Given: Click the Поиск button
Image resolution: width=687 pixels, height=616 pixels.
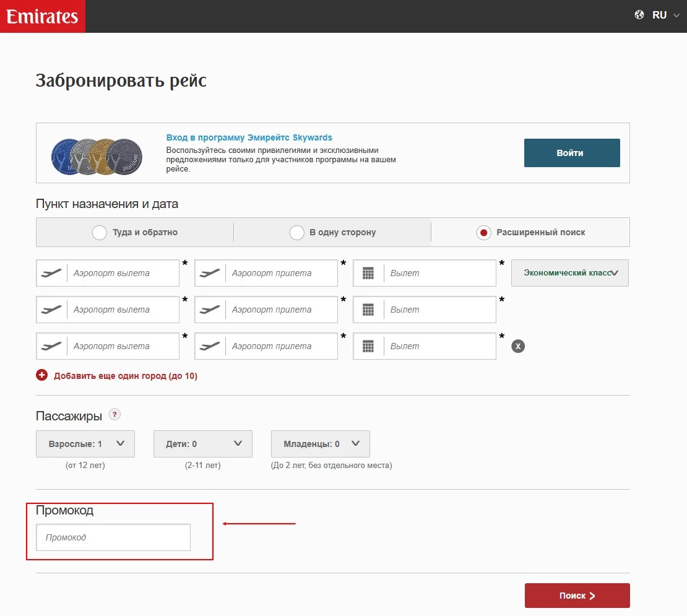Looking at the screenshot, I should [x=577, y=595].
